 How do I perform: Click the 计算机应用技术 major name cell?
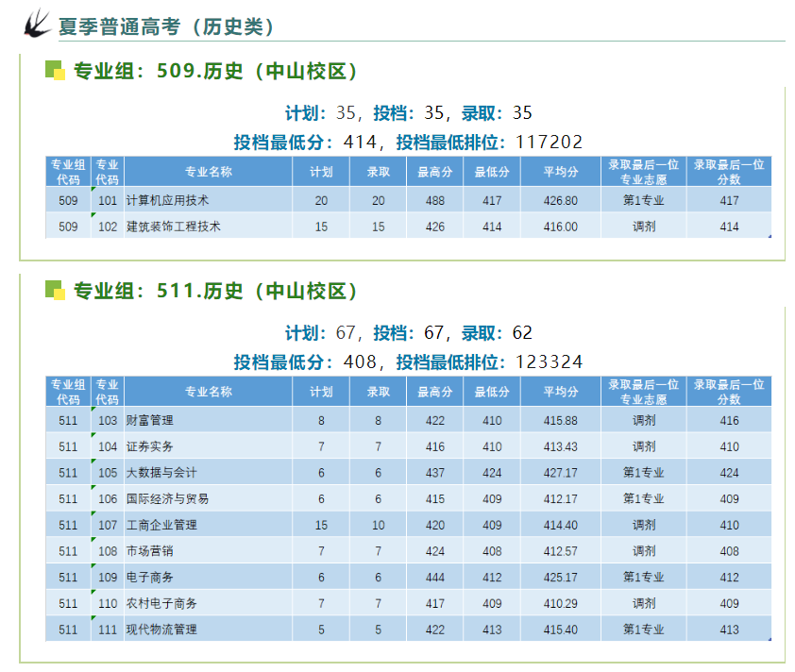click(209, 201)
